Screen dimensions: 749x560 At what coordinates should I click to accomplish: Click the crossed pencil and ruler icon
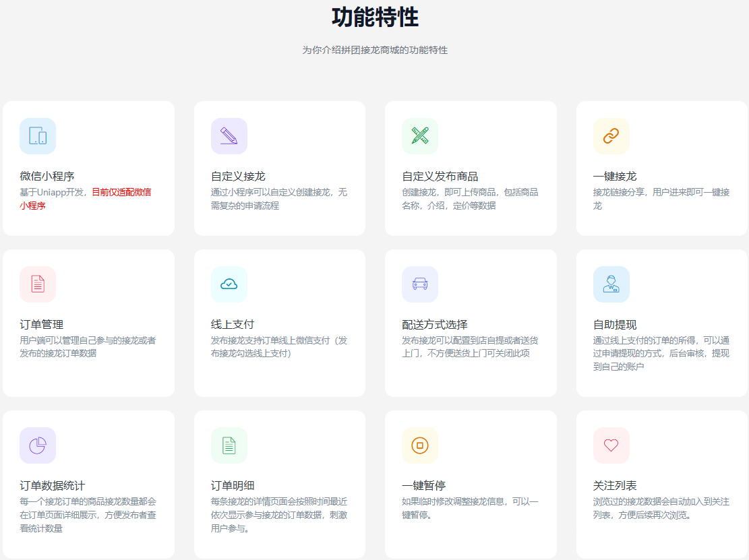(420, 136)
